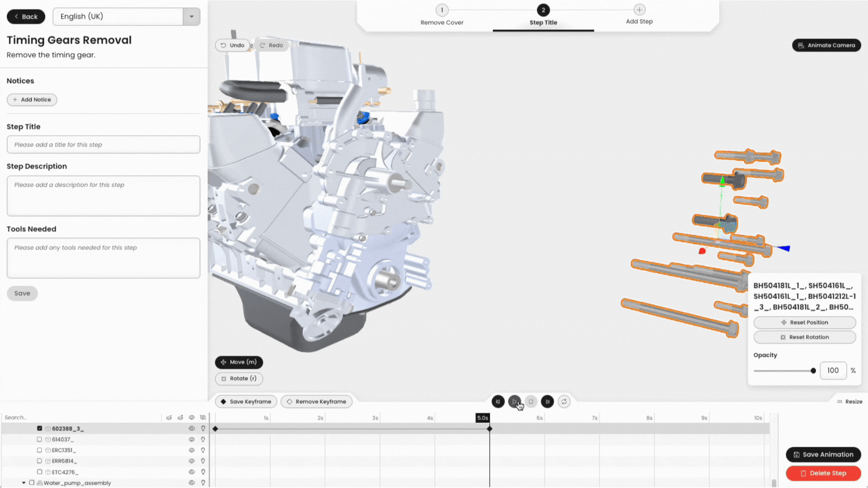Click Add Step plus in stepper
Viewport: 868px width, 488px height.
pos(639,10)
